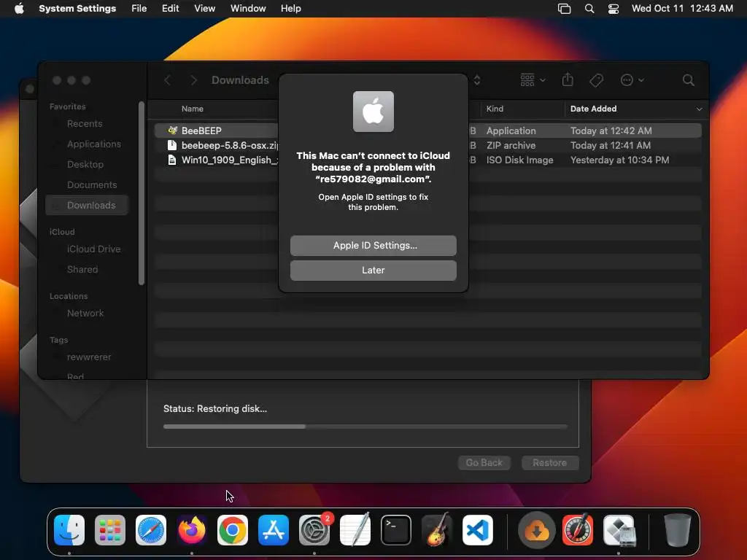Click the Restore button
The width and height of the screenshot is (747, 560).
550,463
